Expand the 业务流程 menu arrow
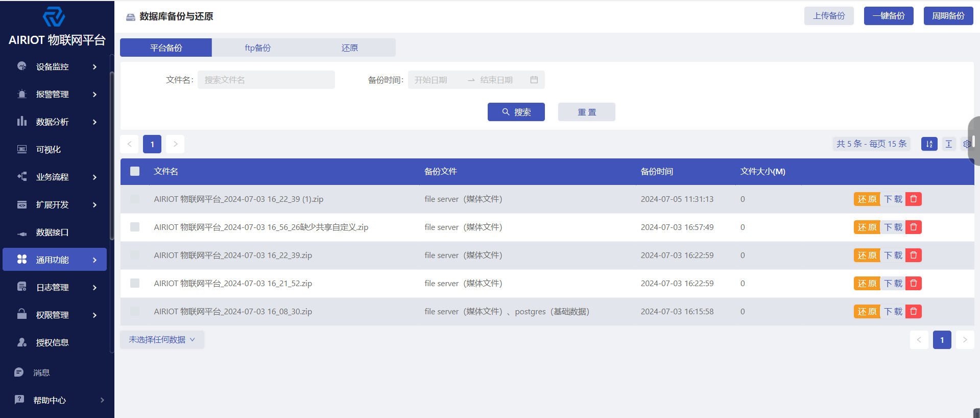980x418 pixels. (x=94, y=177)
